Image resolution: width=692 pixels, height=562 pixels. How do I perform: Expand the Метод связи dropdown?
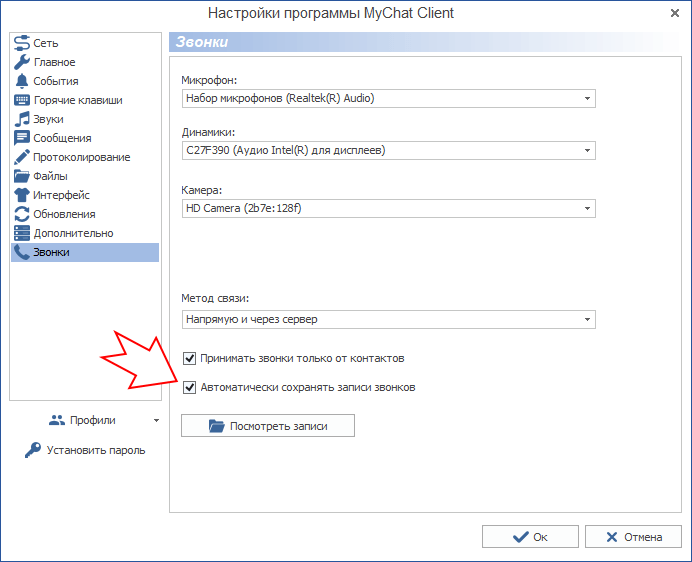(587, 319)
